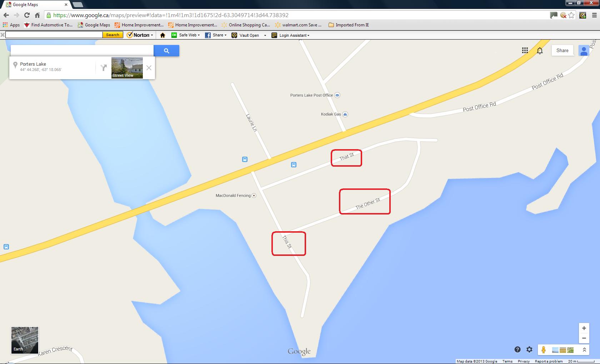Click the map Share button

(562, 51)
